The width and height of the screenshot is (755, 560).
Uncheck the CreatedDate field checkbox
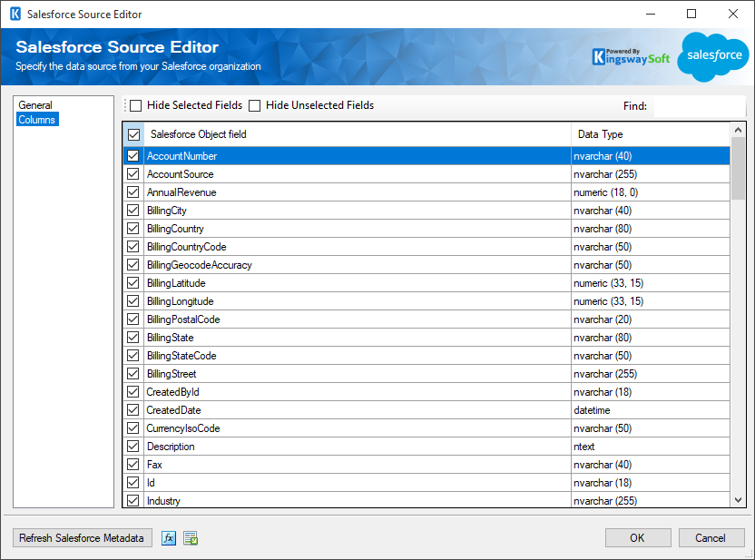pyautogui.click(x=132, y=409)
